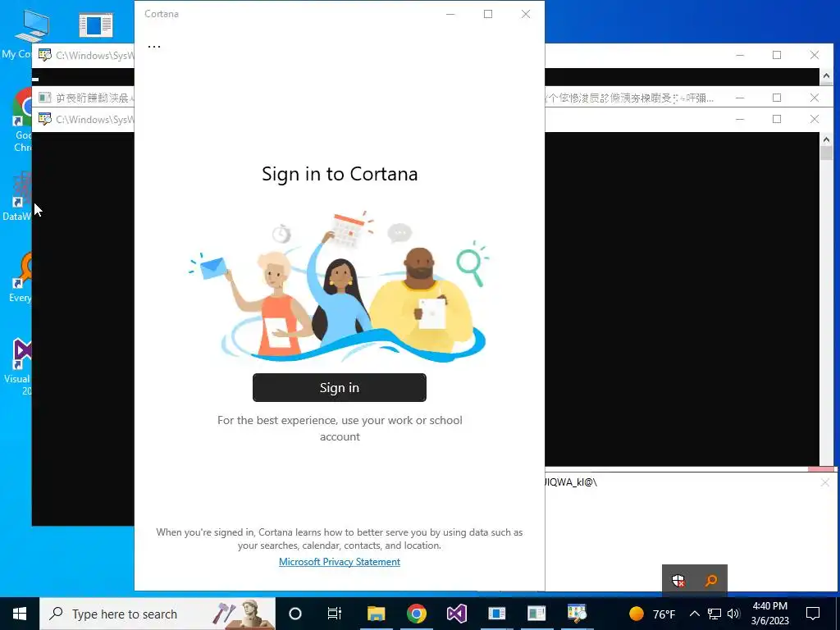Open the Microsoft Privacy Statement link

pos(339,561)
